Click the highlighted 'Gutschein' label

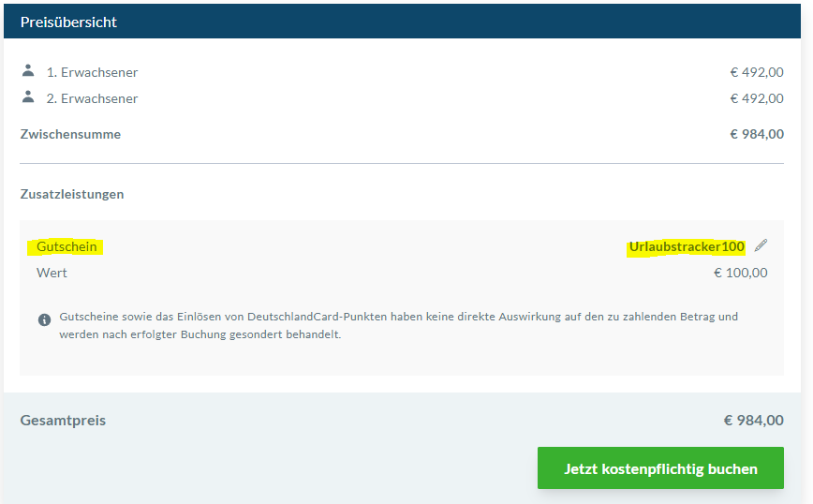click(x=67, y=246)
